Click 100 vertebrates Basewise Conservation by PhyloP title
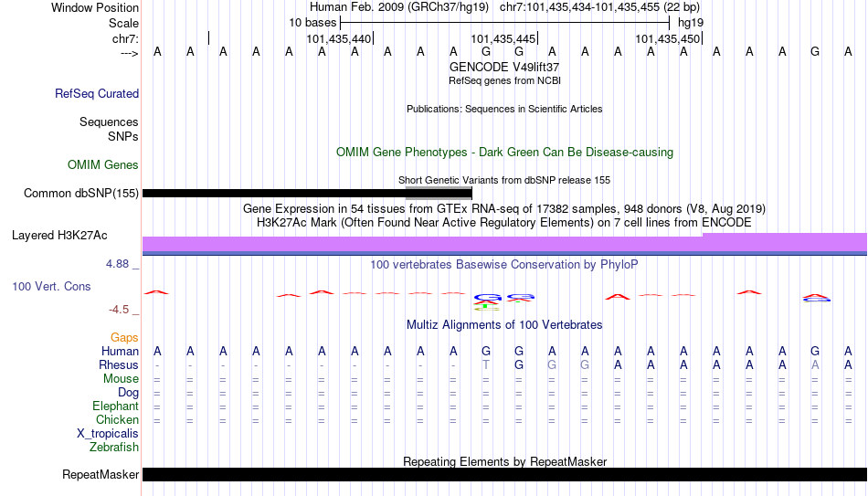868x496 pixels. [x=504, y=265]
